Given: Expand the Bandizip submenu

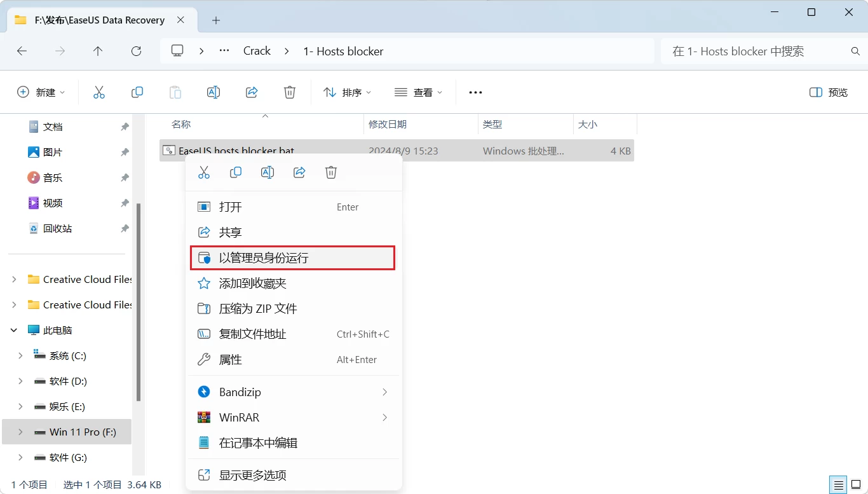Looking at the screenshot, I should coord(384,392).
